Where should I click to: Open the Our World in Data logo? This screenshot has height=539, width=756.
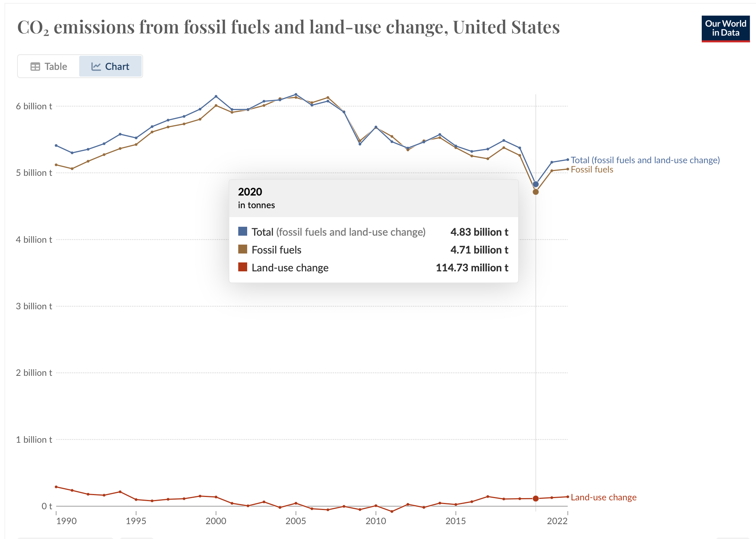725,29
